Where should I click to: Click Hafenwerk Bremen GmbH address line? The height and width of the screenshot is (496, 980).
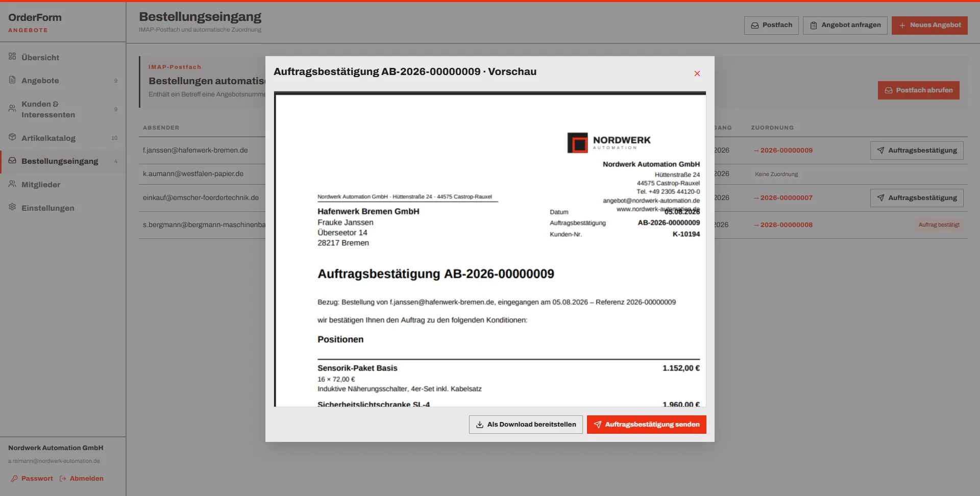pyautogui.click(x=368, y=211)
